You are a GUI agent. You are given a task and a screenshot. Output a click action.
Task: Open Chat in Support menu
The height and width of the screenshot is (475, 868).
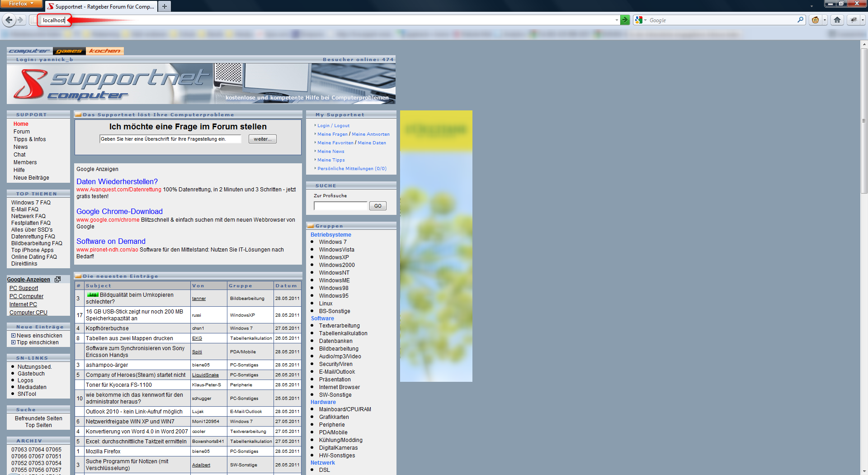pos(19,155)
